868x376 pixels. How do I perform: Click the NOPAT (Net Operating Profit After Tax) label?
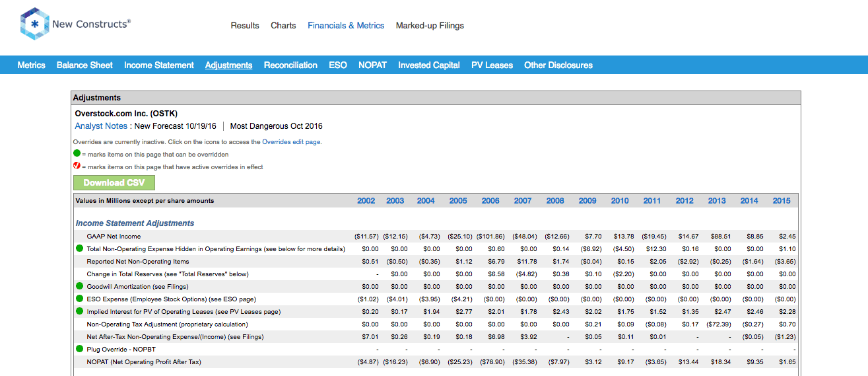144,362
